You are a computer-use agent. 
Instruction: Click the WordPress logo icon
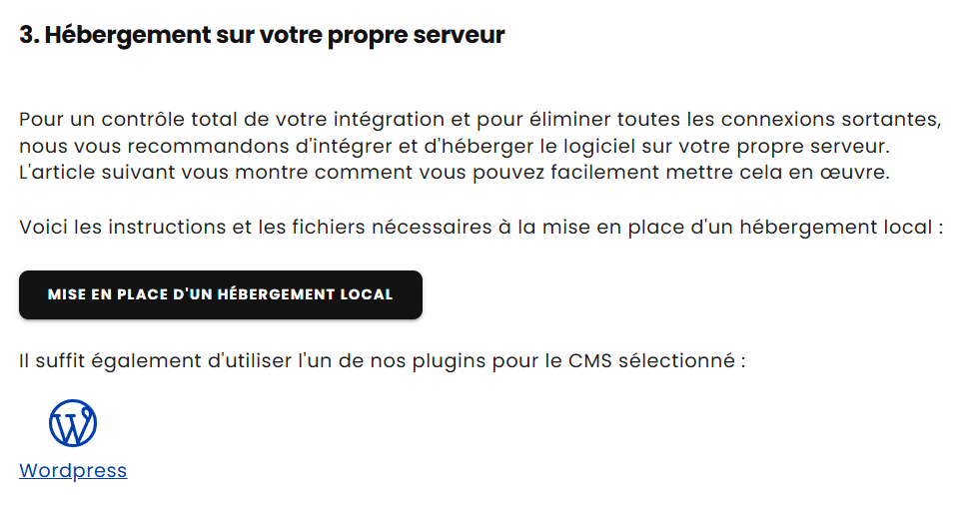(73, 424)
